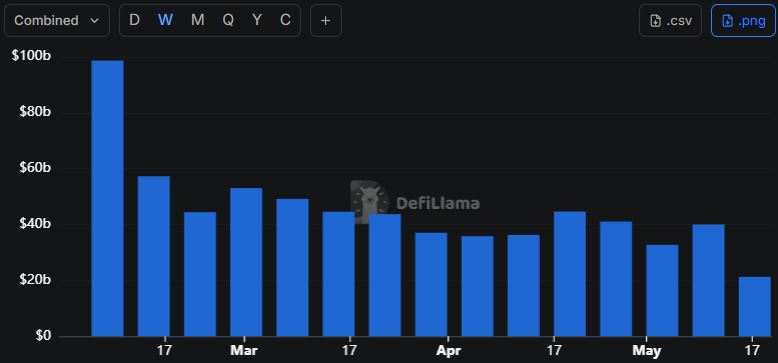Choose Yearly interval Y
The width and height of the screenshot is (778, 363).
click(x=257, y=20)
